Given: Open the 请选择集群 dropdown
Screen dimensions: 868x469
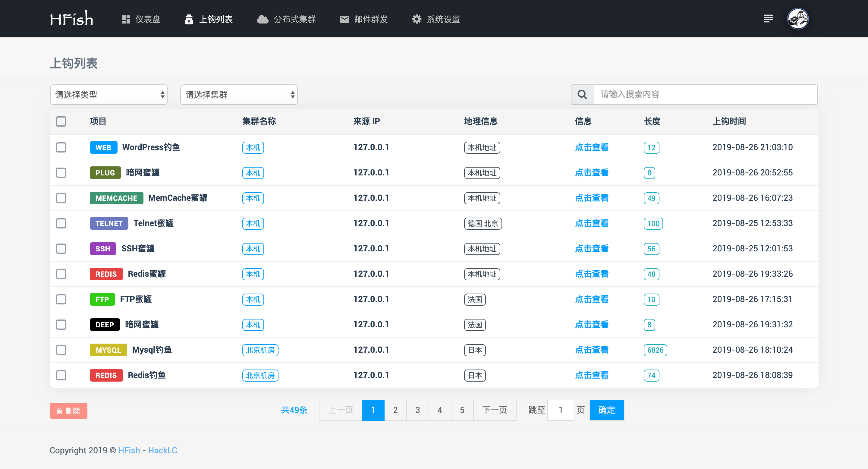Looking at the screenshot, I should tap(239, 95).
